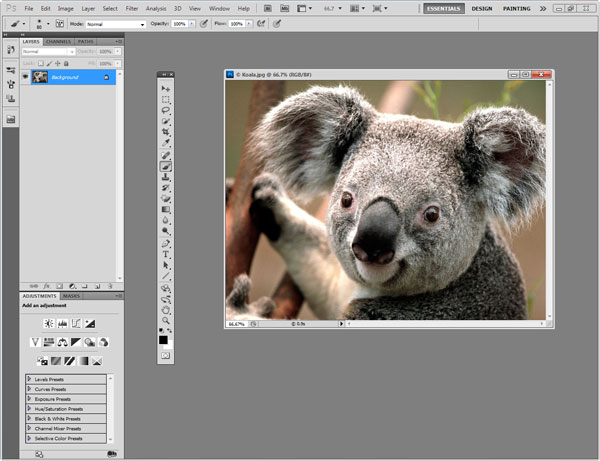This screenshot has height=461, width=600.
Task: Switch to the Painting workspace
Action: click(x=517, y=8)
